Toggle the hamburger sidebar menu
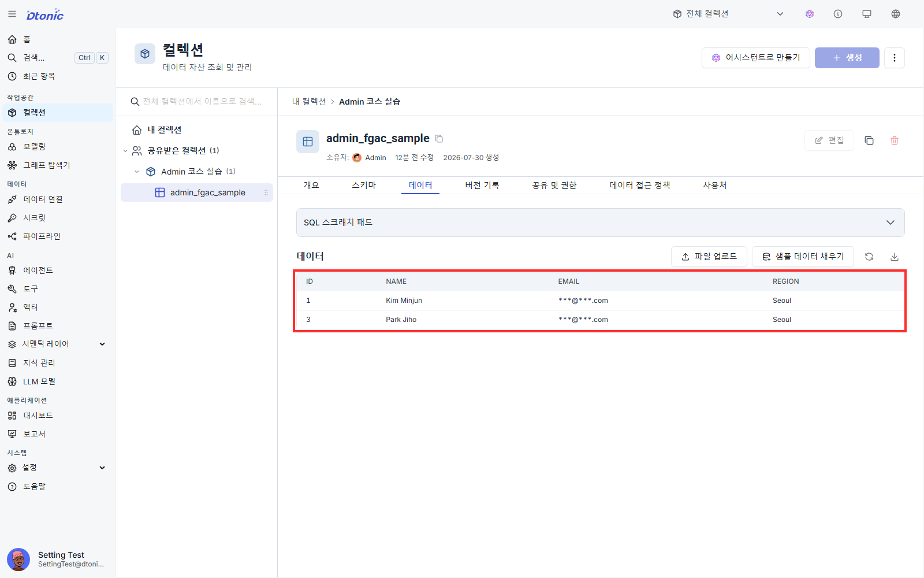Image resolution: width=924 pixels, height=578 pixels. click(x=12, y=14)
